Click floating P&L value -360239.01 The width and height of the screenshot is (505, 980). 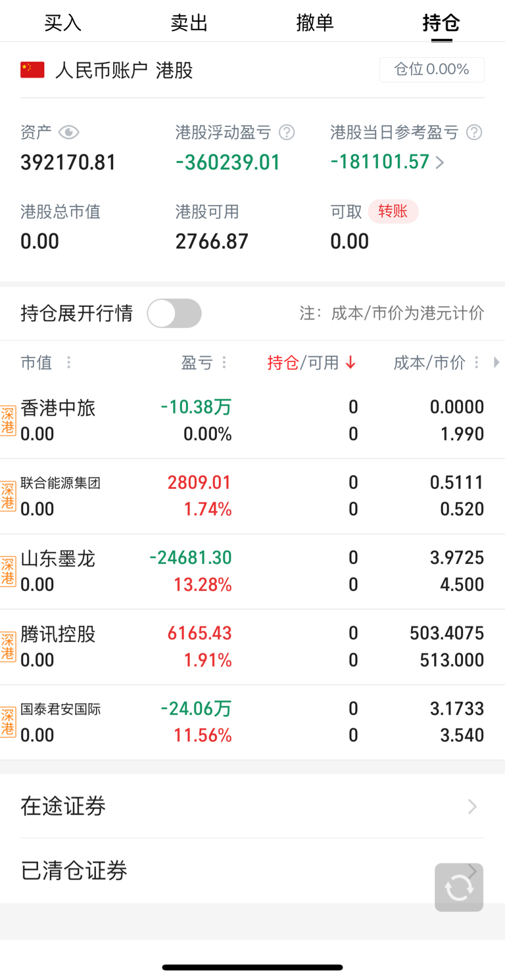tap(228, 162)
